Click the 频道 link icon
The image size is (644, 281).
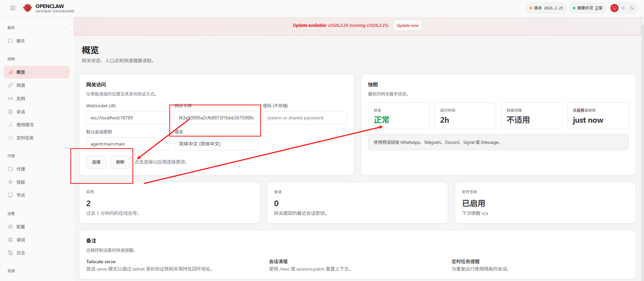click(x=10, y=85)
